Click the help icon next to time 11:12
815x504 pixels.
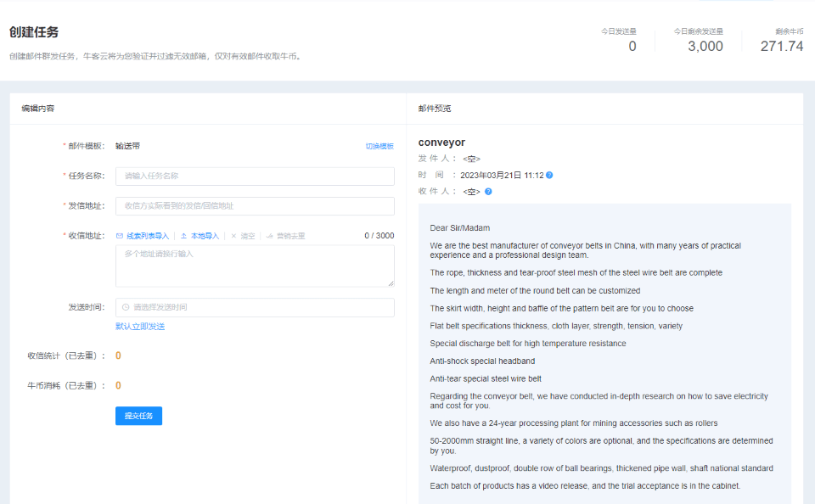click(549, 176)
